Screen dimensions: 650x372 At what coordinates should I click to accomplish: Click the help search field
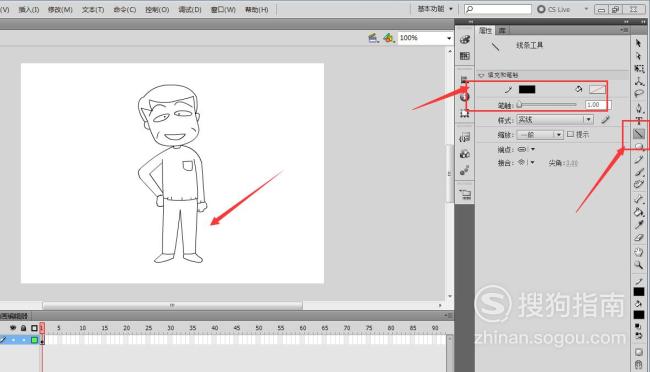pos(498,9)
